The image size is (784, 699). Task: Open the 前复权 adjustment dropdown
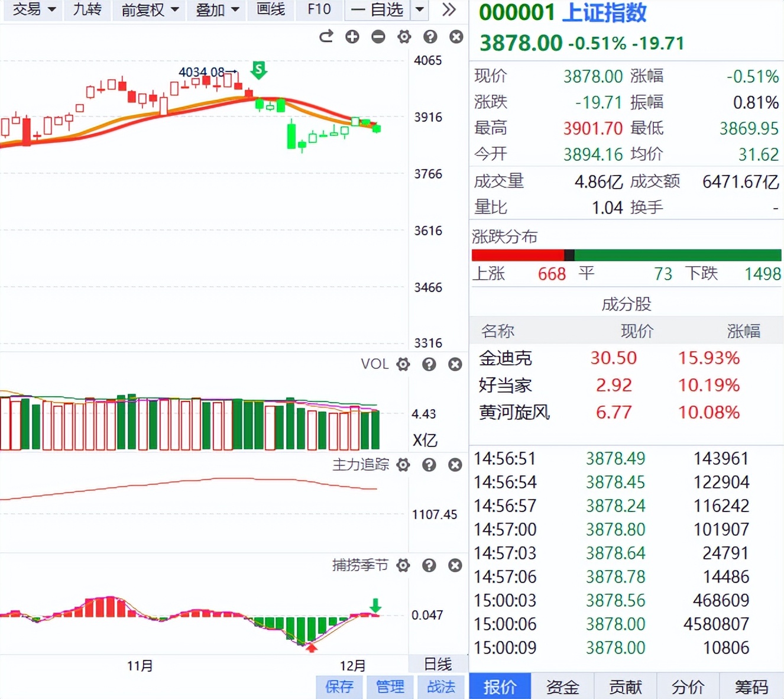click(150, 10)
